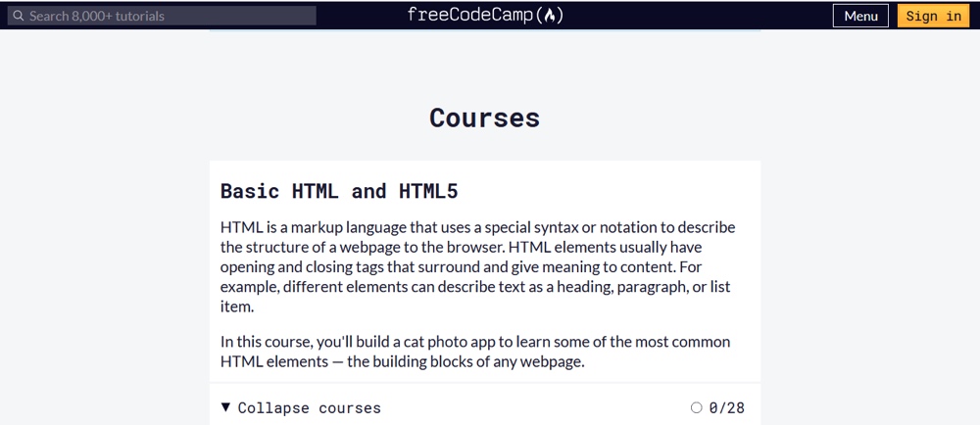The height and width of the screenshot is (425, 980).
Task: Go to the freeCodeCamp home logo
Action: [485, 16]
